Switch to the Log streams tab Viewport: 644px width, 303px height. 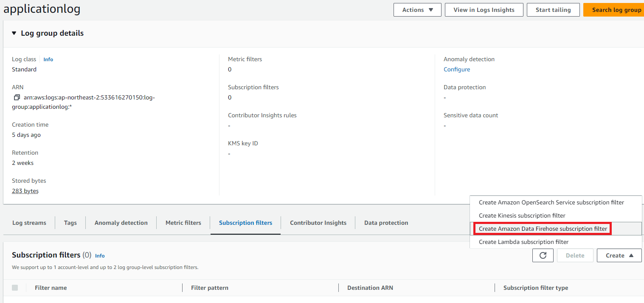(x=29, y=223)
